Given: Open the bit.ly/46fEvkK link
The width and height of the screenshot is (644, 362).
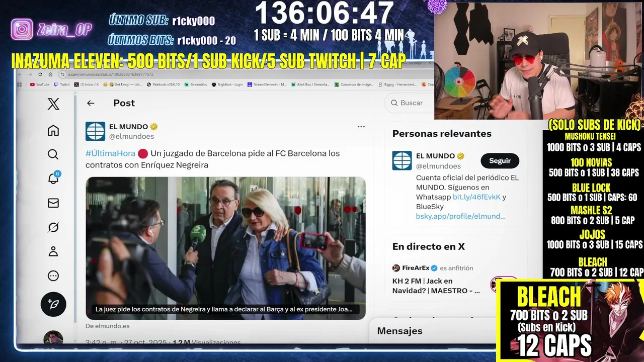Looking at the screenshot, I should [476, 197].
